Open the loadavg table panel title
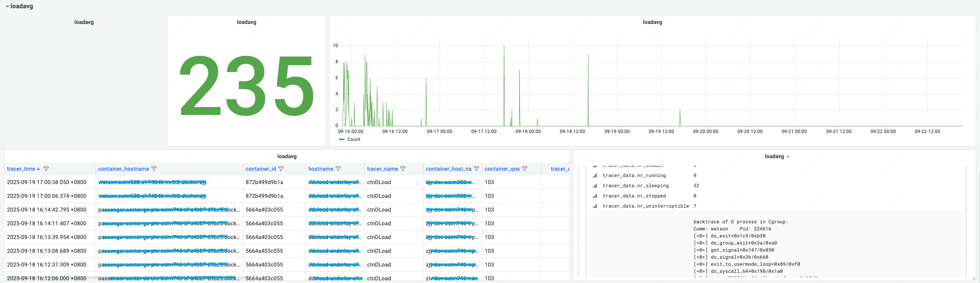The height and width of the screenshot is (283, 980). pos(287,156)
